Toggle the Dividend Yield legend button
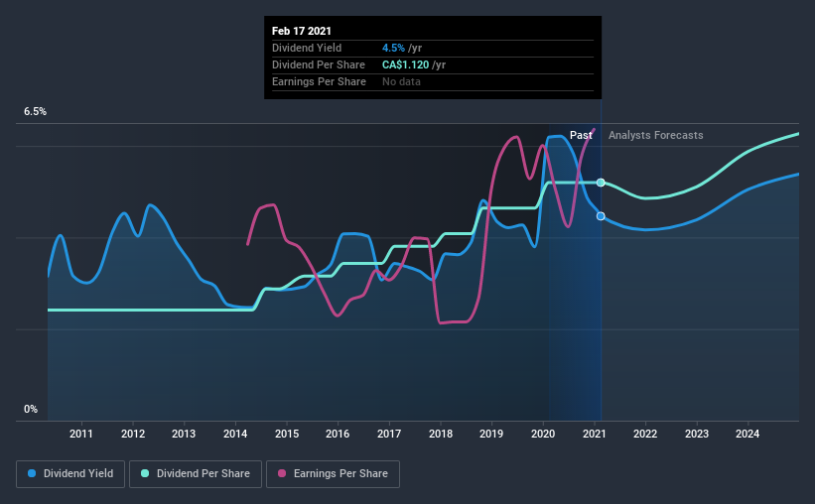 pos(70,474)
